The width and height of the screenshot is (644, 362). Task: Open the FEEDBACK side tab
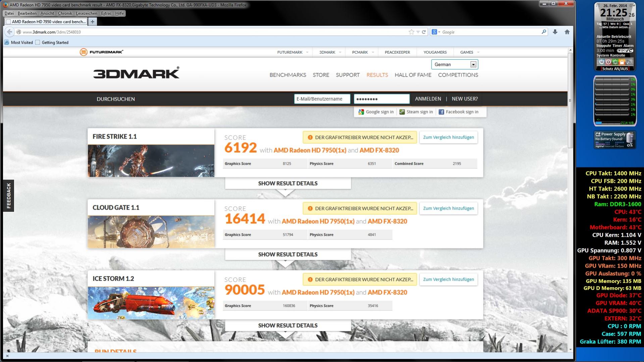(x=9, y=196)
